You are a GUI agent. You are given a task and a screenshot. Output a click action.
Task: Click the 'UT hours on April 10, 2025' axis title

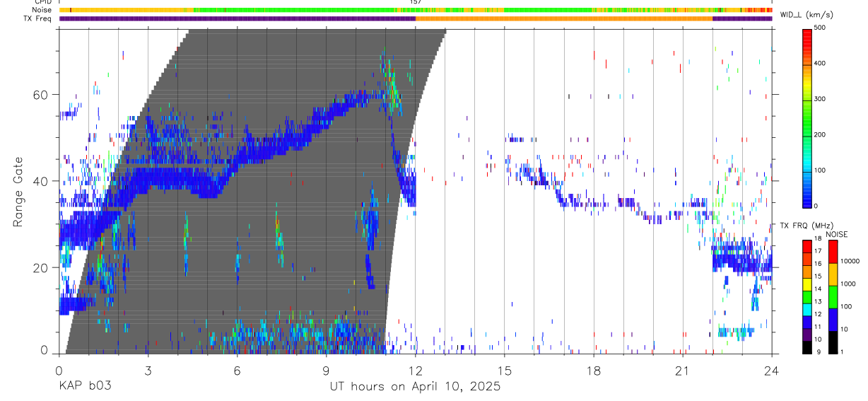pyautogui.click(x=415, y=386)
